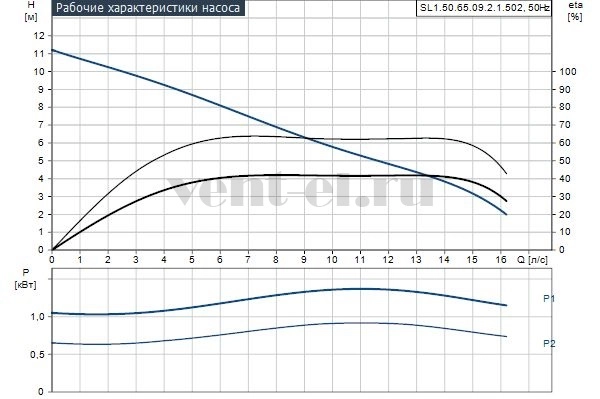Click the '7' tick label on Q axis
Image resolution: width=600 pixels, height=399 pixels.
(x=248, y=260)
